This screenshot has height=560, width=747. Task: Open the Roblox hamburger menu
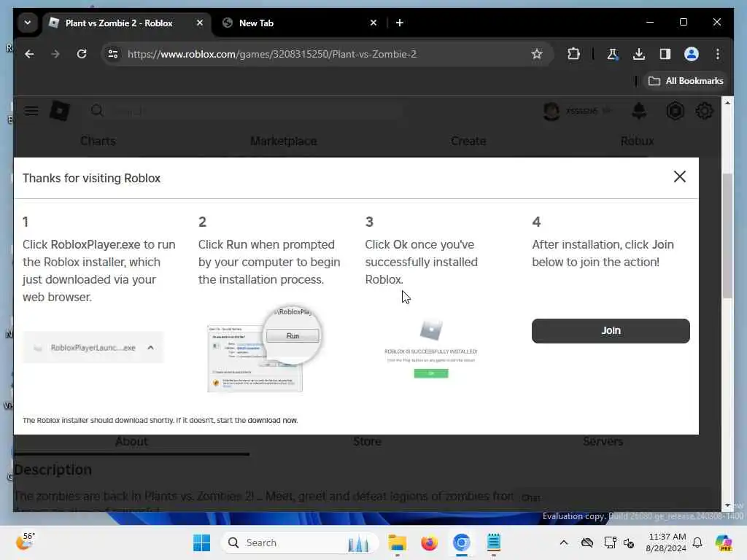pos(31,111)
